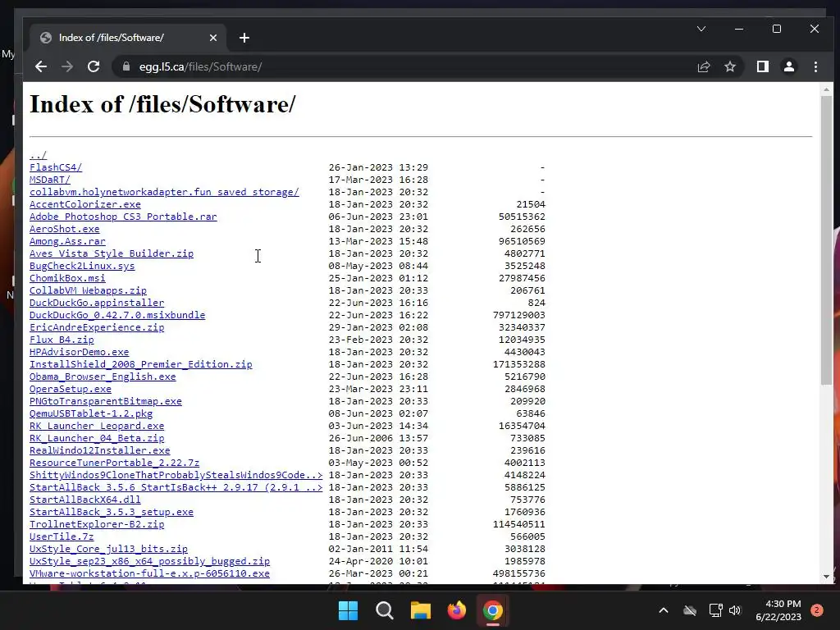Download EricAndreExperience.zip
840x630 pixels.
point(97,328)
